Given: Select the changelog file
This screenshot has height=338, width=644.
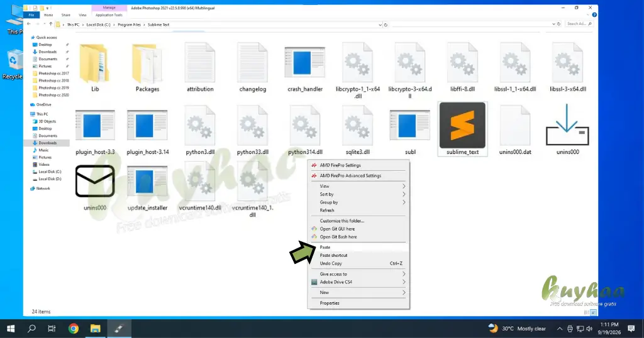Looking at the screenshot, I should 253,67.
